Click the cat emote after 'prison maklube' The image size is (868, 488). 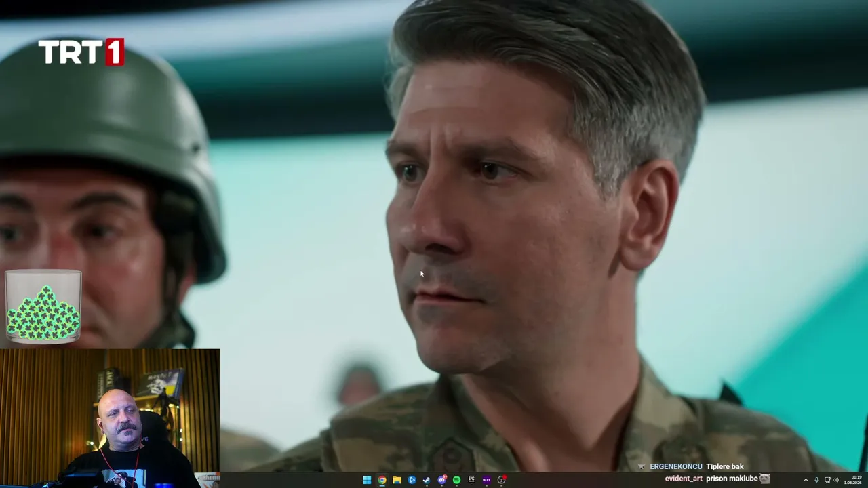765,479
